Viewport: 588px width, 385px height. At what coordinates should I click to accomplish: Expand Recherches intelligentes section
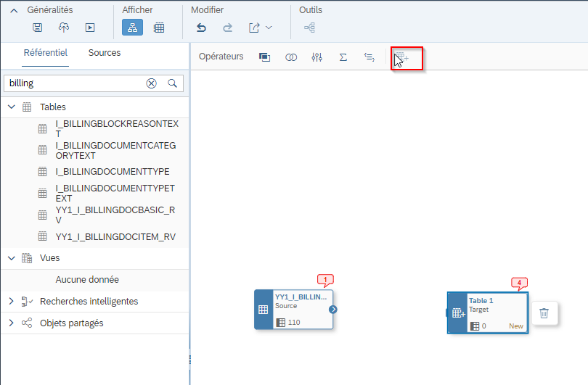11,301
